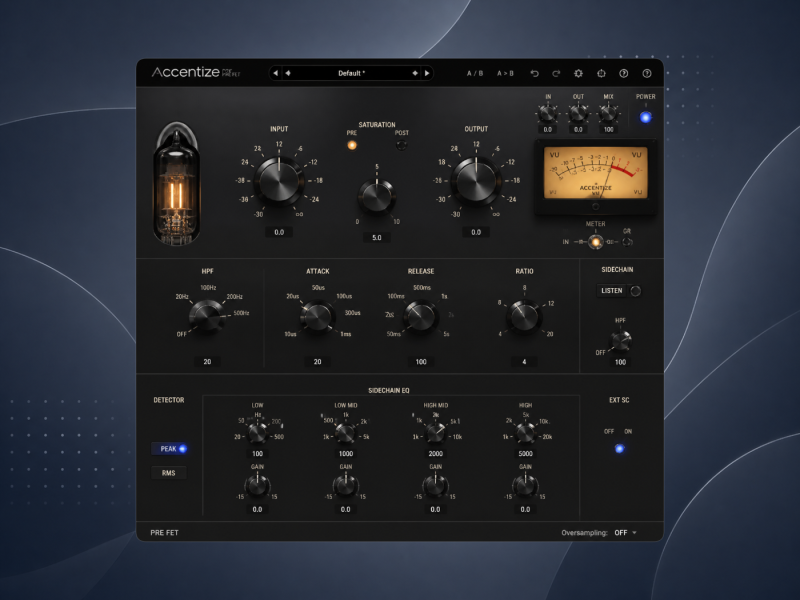Toggle A / B comparison
Image resolution: width=800 pixels, height=600 pixels.
475,73
